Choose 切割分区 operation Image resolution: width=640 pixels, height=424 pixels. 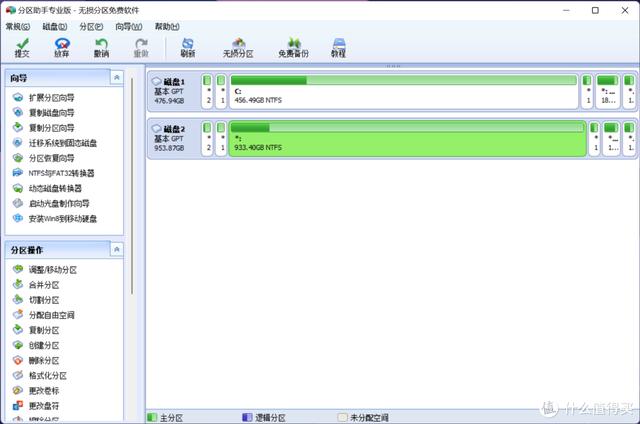pyautogui.click(x=36, y=300)
